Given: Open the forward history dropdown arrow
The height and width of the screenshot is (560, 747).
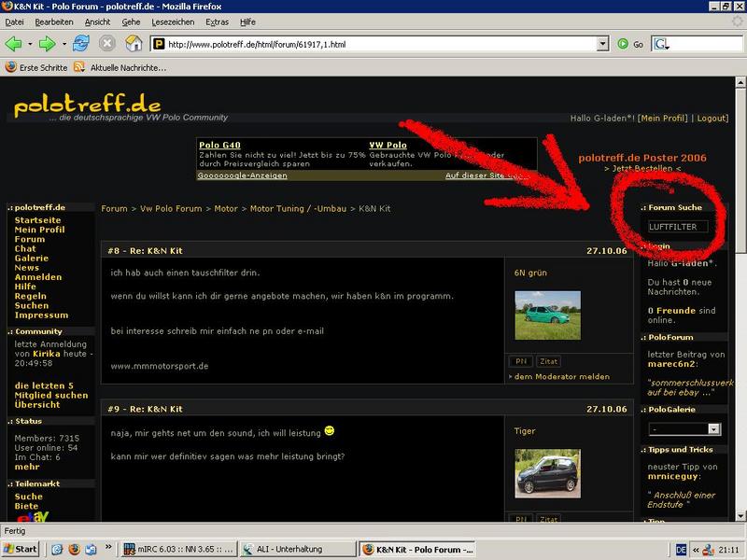Looking at the screenshot, I should pyautogui.click(x=63, y=44).
